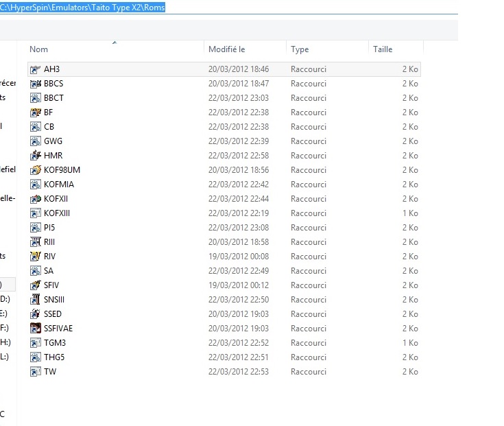Click the date 22/03/2012 22:58 of HMR
The width and height of the screenshot is (504, 426).
239,155
